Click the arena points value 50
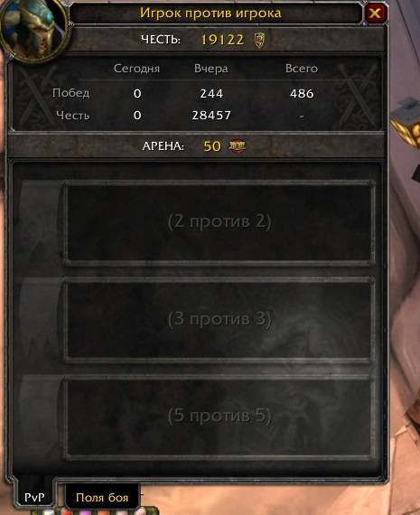420x515 pixels. click(x=212, y=146)
